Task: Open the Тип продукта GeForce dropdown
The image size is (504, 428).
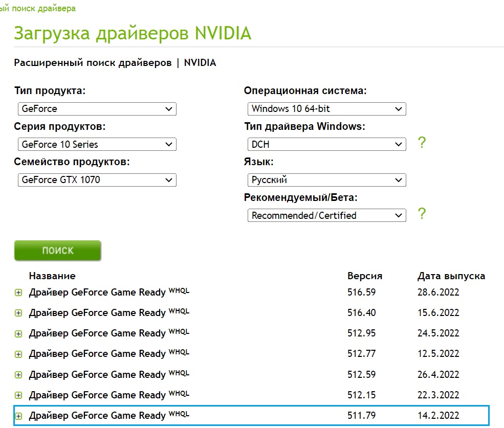Action: pos(97,109)
